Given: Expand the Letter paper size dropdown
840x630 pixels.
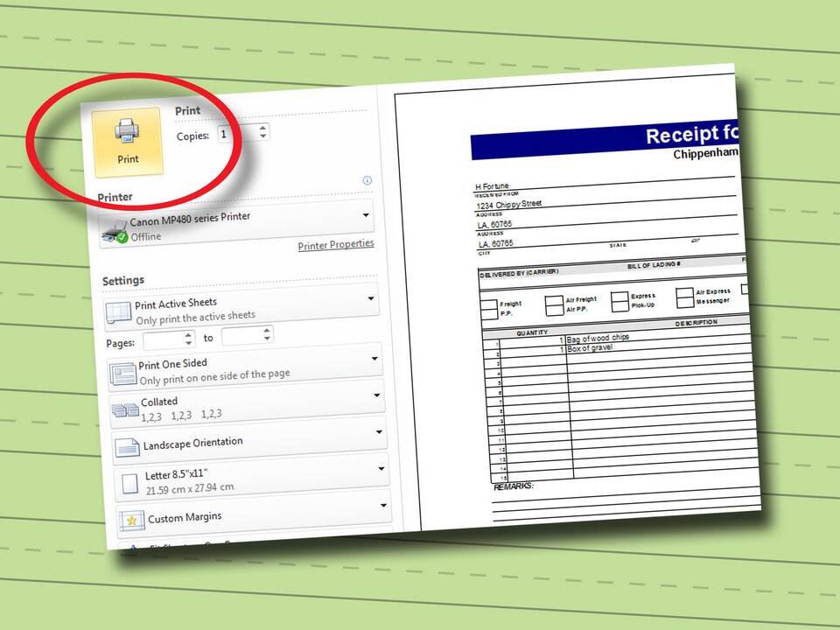Looking at the screenshot, I should (381, 469).
